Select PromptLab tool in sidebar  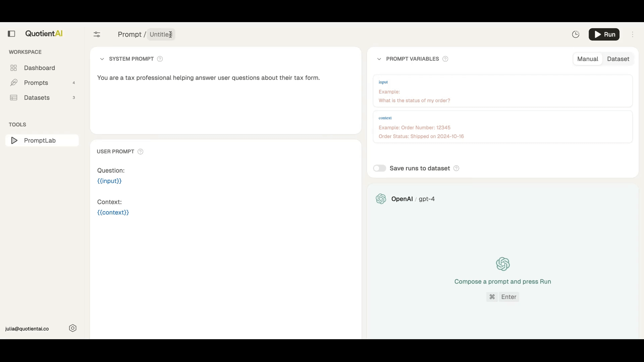click(x=42, y=141)
